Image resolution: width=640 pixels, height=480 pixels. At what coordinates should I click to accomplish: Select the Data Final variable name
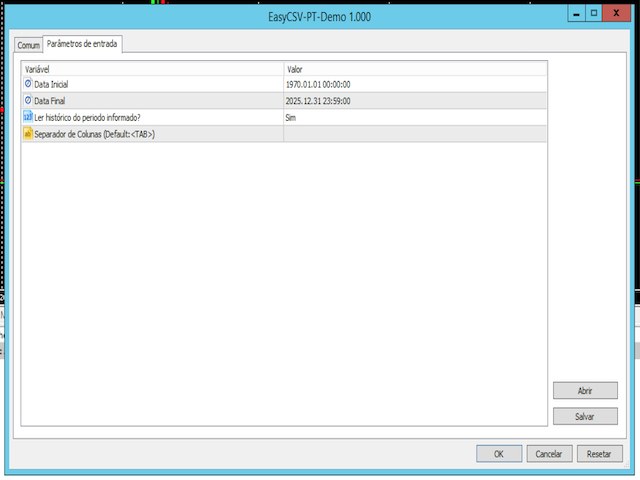pyautogui.click(x=49, y=101)
